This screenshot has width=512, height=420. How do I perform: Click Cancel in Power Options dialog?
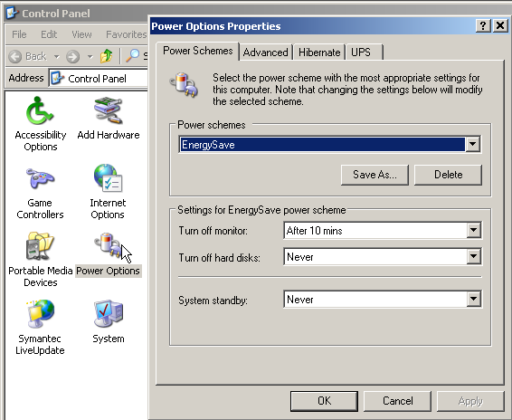[397, 401]
